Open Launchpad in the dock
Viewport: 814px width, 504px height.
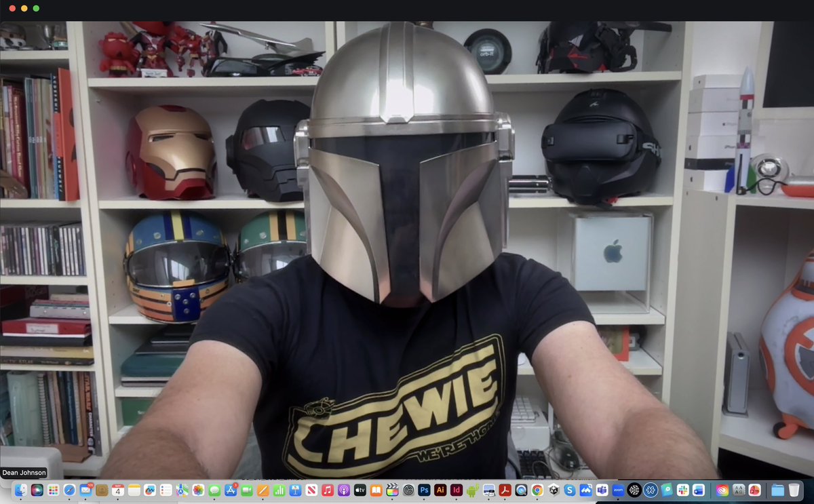click(54, 490)
